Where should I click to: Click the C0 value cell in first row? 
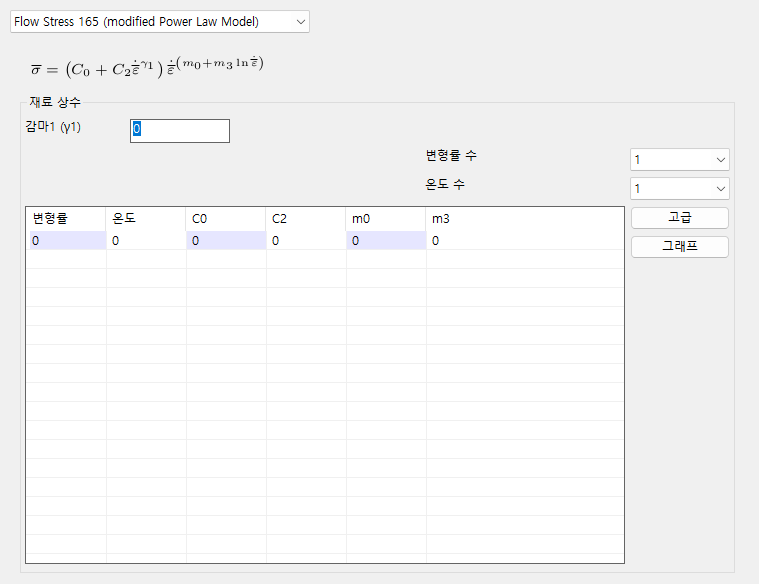tap(226, 241)
